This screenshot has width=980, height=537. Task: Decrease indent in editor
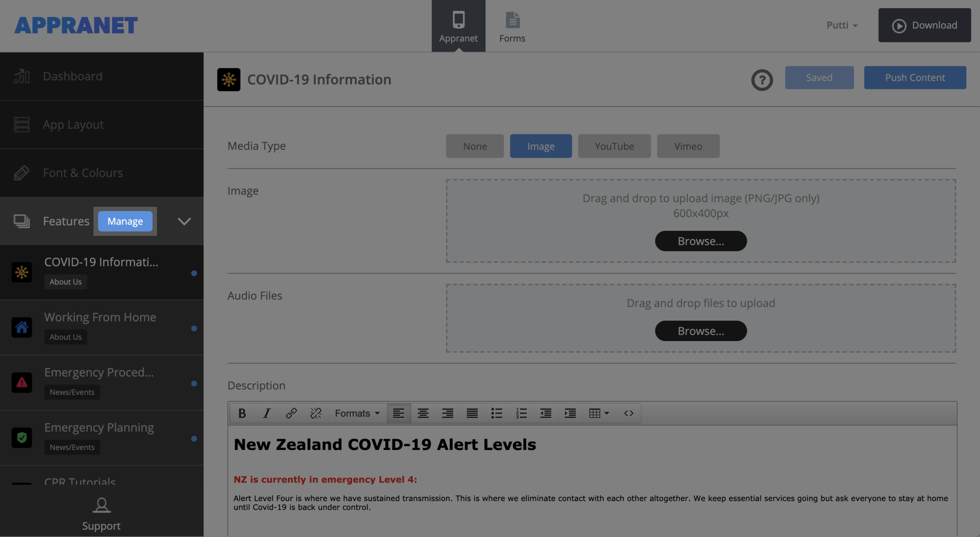pyautogui.click(x=546, y=413)
